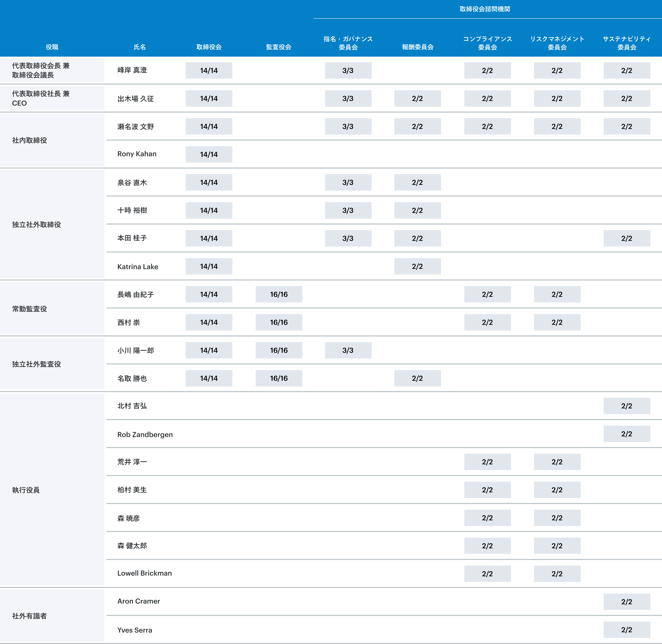Click sustainability 2/2 badge for 本田 桂子
Viewport: 662px width, 644px height.
click(x=626, y=239)
